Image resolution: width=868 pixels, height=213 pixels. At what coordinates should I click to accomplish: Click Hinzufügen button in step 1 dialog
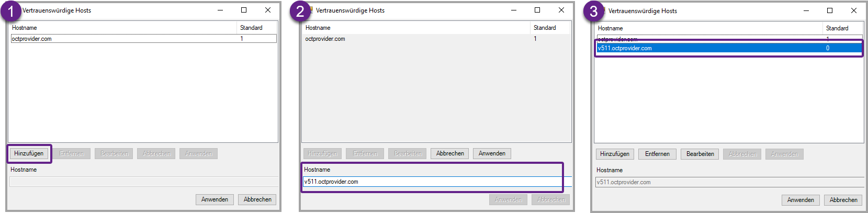tap(29, 153)
